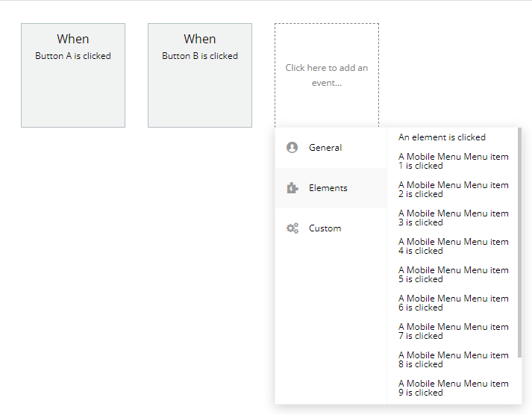Choose Mobile Menu item 7 is clicked

tap(453, 331)
